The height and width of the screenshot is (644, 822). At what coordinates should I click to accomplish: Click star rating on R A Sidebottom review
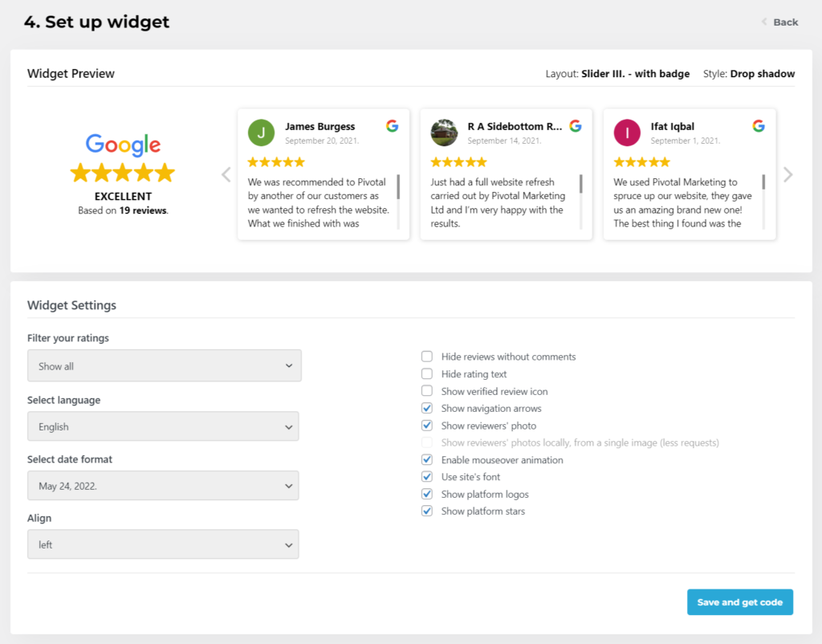458,162
